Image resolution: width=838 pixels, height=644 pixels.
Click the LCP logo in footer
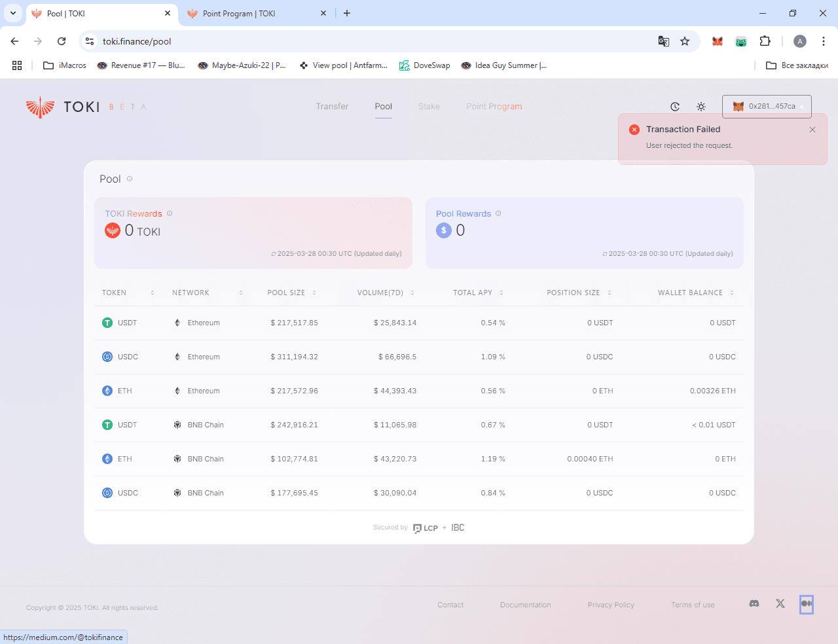[x=426, y=528]
